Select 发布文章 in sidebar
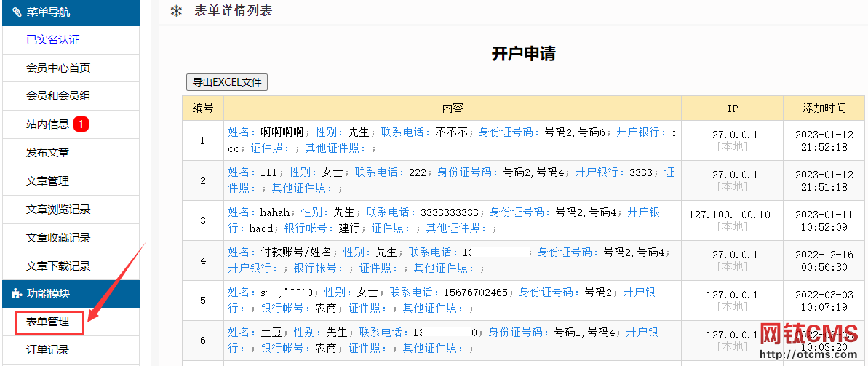The height and width of the screenshot is (366, 868). [47, 153]
